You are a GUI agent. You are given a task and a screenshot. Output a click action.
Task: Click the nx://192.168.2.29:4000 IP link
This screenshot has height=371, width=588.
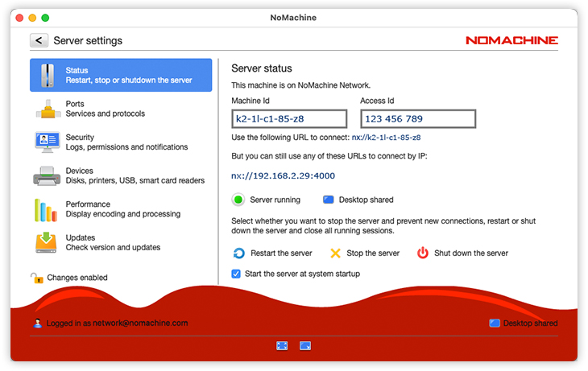(x=283, y=175)
